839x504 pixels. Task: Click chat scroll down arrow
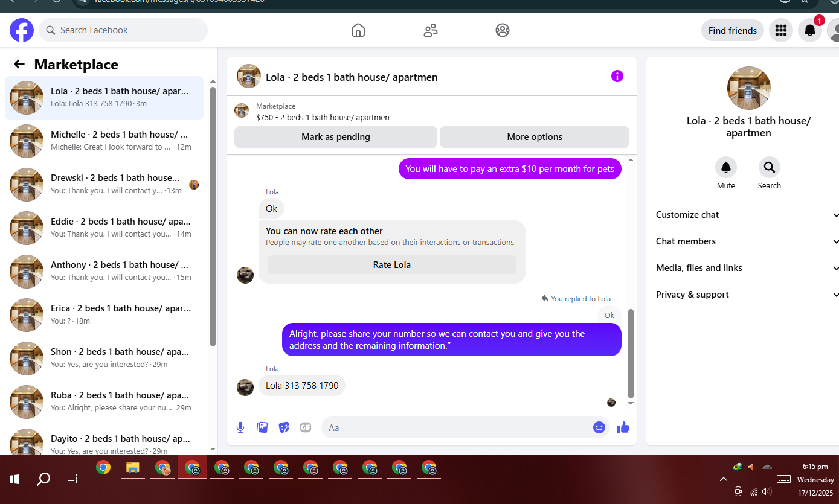pos(631,403)
